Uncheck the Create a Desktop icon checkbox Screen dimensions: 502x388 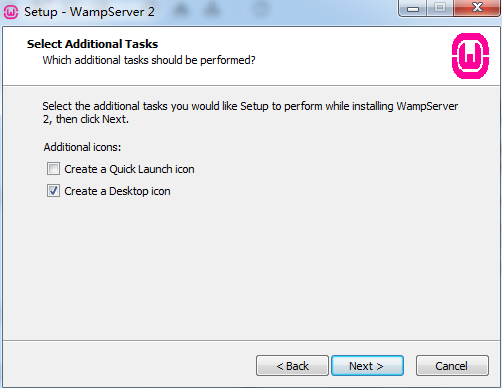(53, 191)
